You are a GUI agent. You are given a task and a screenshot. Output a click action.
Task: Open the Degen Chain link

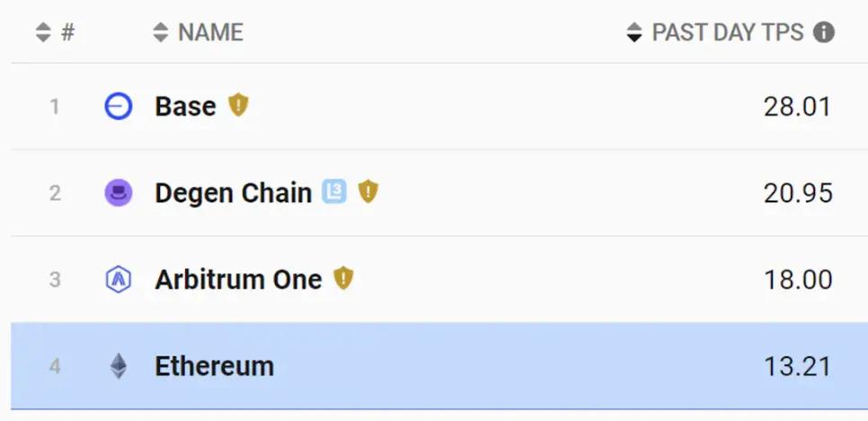(233, 193)
